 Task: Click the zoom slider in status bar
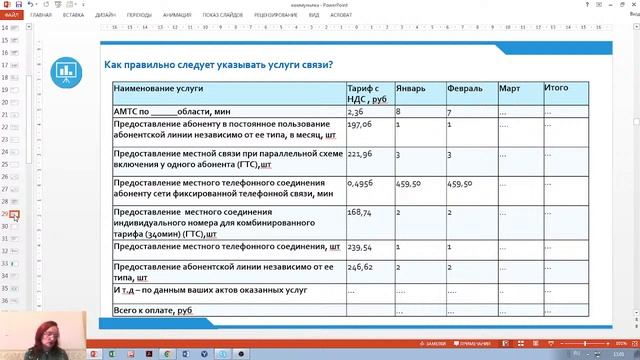coord(585,344)
